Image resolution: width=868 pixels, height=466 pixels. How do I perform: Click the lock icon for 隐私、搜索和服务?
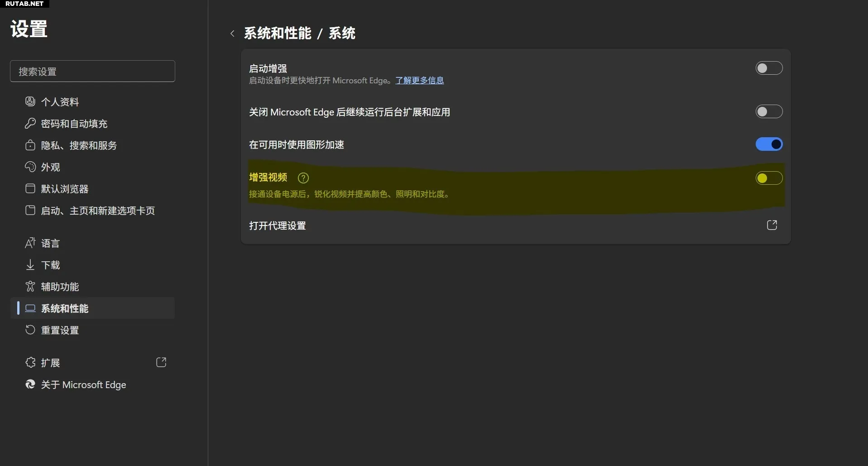click(x=30, y=145)
